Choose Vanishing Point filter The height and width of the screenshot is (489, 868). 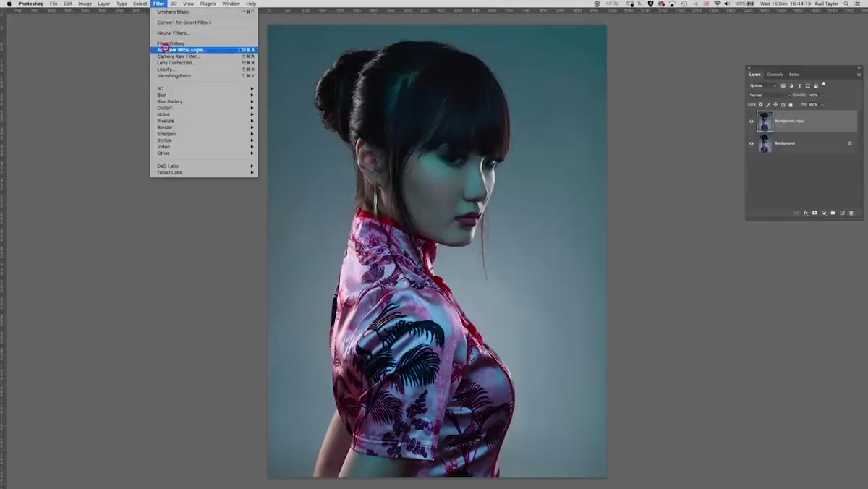[204, 76]
